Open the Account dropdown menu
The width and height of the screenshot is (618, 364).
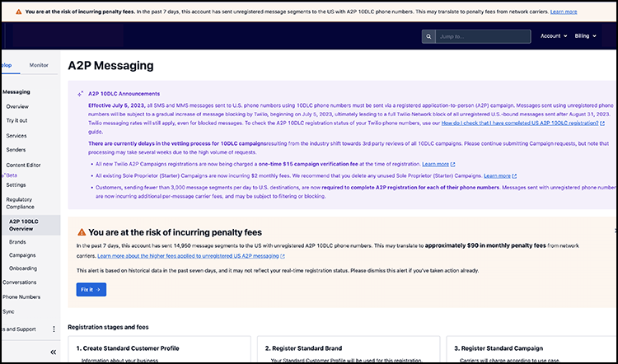(554, 36)
